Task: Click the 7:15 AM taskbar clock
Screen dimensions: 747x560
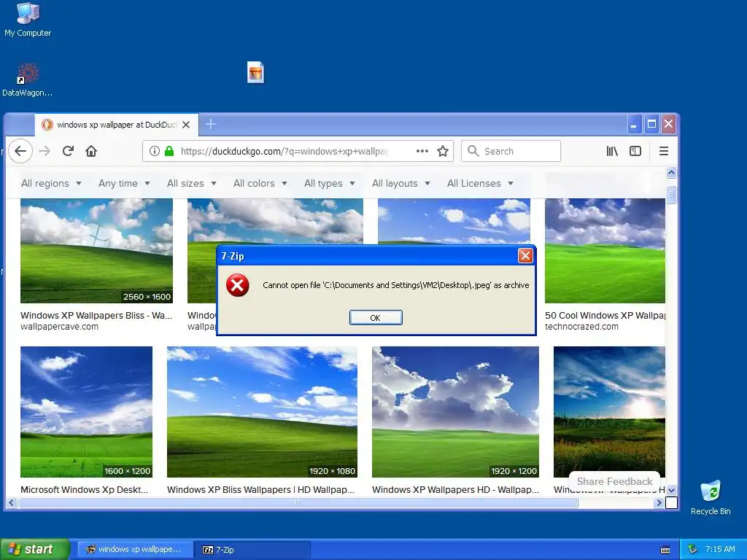Action: point(720,549)
